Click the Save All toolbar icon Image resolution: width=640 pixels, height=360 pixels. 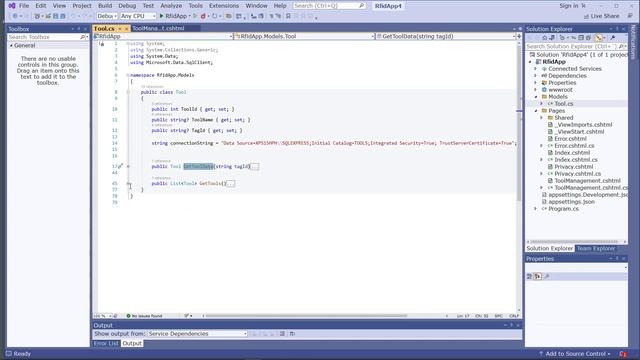[x=62, y=16]
